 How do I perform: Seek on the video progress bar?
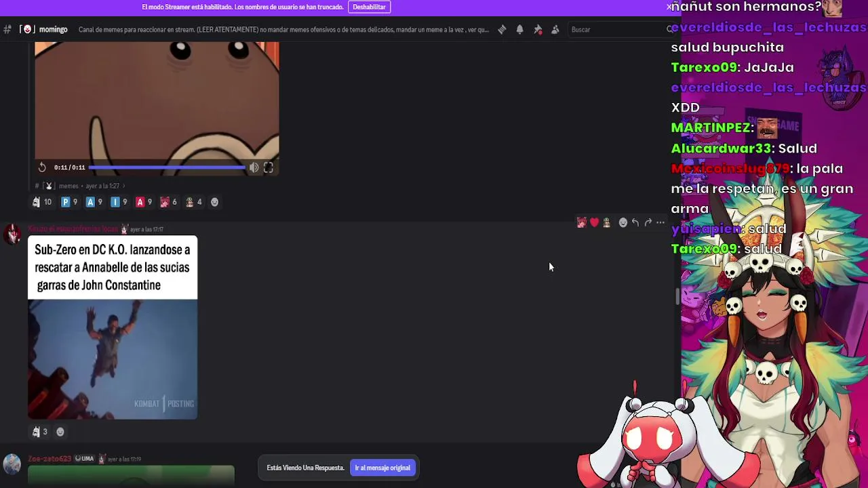[x=167, y=167]
